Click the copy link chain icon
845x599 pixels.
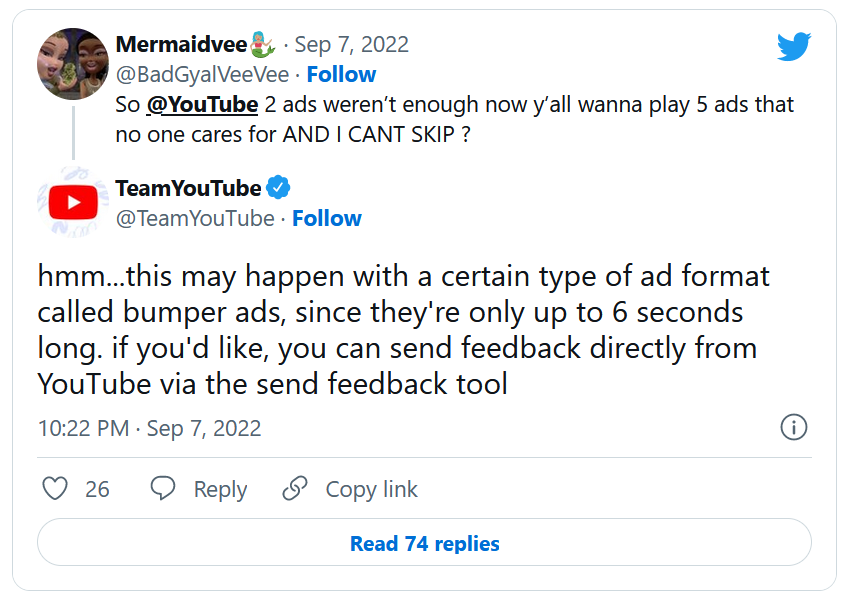pos(295,489)
